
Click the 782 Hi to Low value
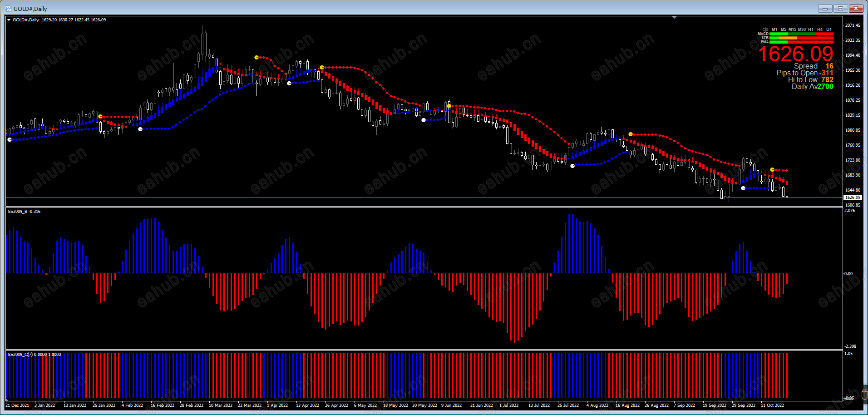[827, 80]
